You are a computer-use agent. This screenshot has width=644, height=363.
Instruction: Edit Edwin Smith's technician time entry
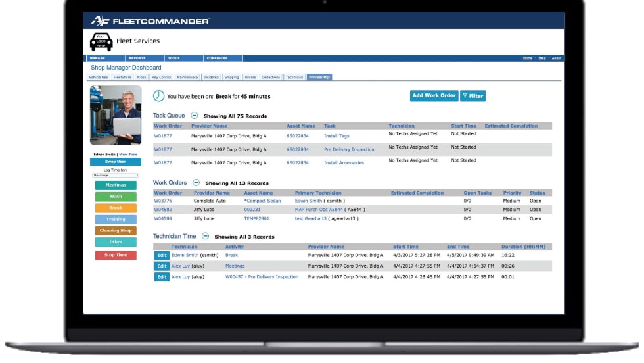161,255
